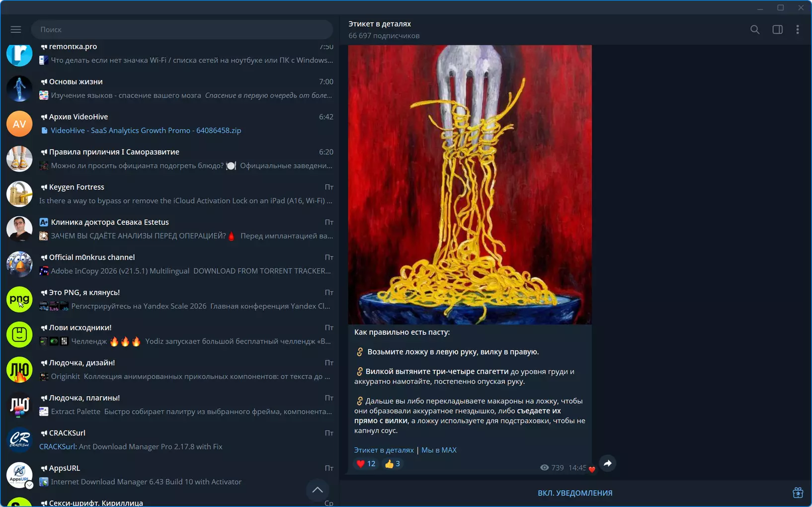Screen dimensions: 812x507
Task: Enable notifications with ВКЛ. УВЕДОМЛЕНИЯ
Action: [575, 493]
